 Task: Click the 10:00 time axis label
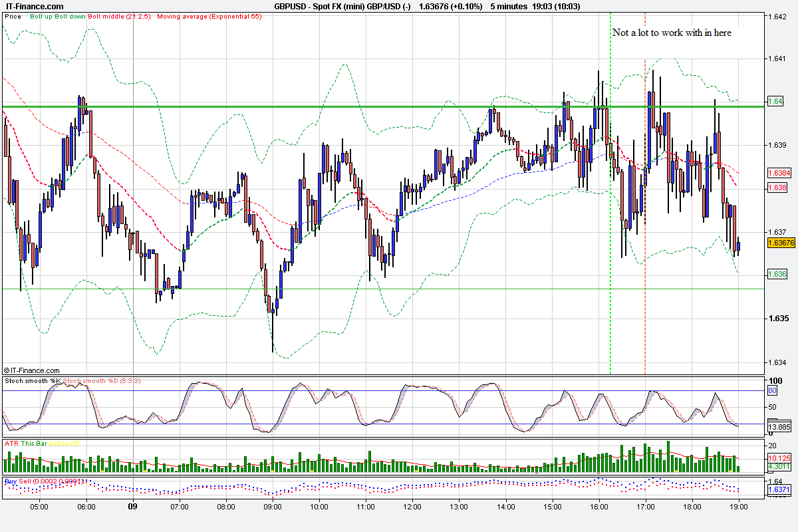point(319,506)
